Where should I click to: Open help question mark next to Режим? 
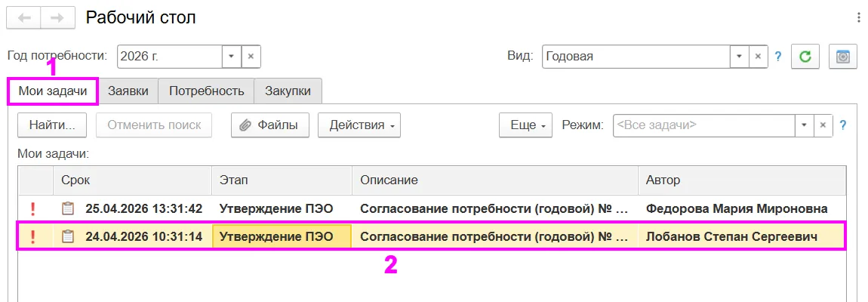click(842, 125)
